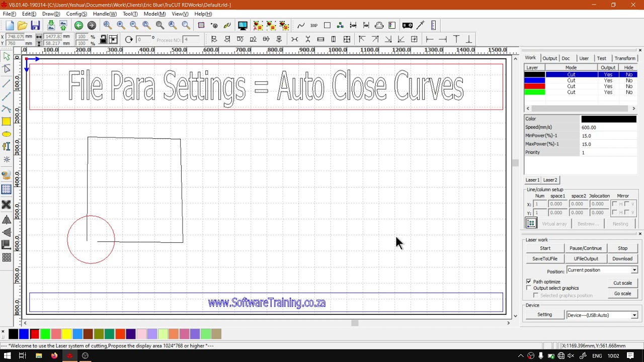Toggle the aspect ratio lock icon
This screenshot has width=644, height=362.
pos(103,40)
